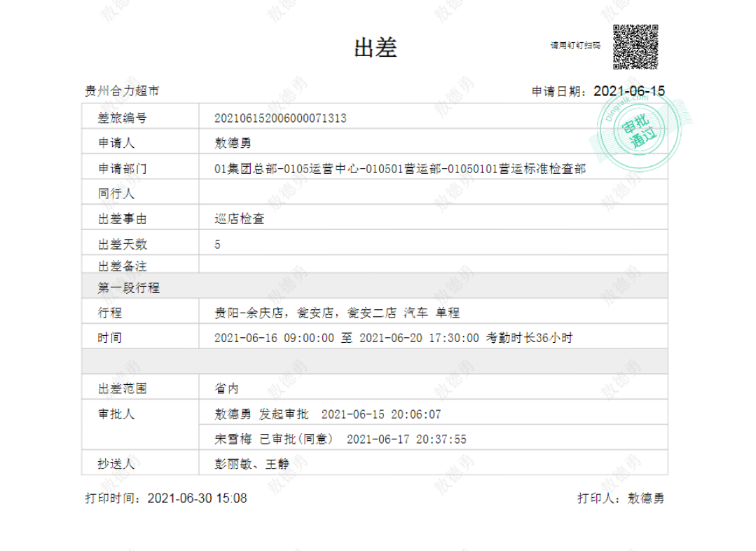The width and height of the screenshot is (756, 551).
Task: Select the 出差 document title
Action: pyautogui.click(x=376, y=47)
